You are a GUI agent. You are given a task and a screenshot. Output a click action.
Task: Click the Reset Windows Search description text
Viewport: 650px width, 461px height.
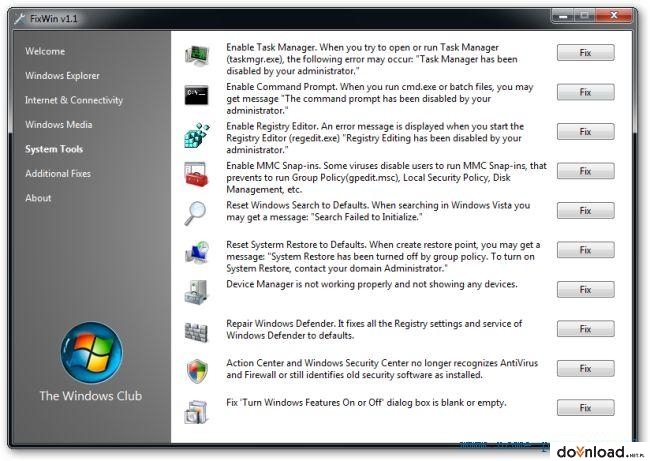pyautogui.click(x=378, y=211)
